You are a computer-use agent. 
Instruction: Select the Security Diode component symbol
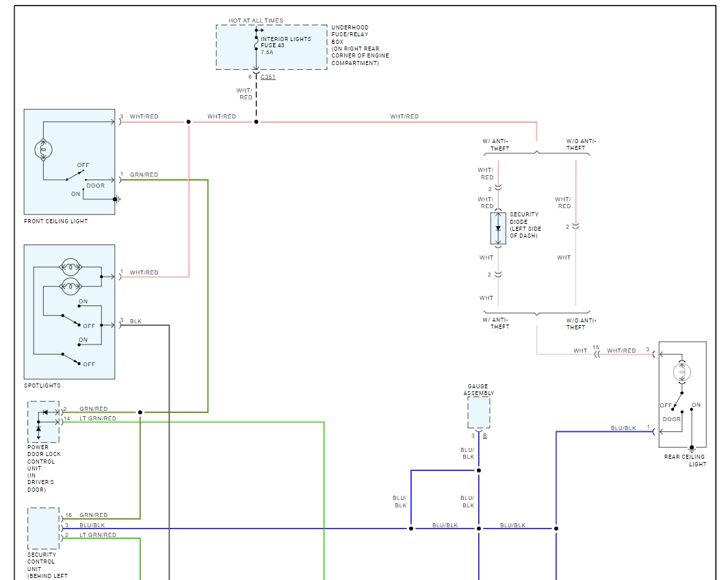tap(498, 228)
